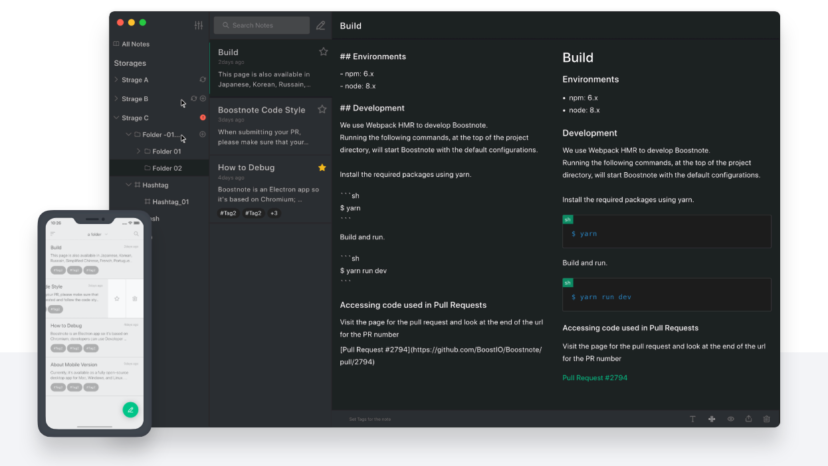Star the Boostnote Code Style note
This screenshot has height=466, width=828.
coord(322,109)
